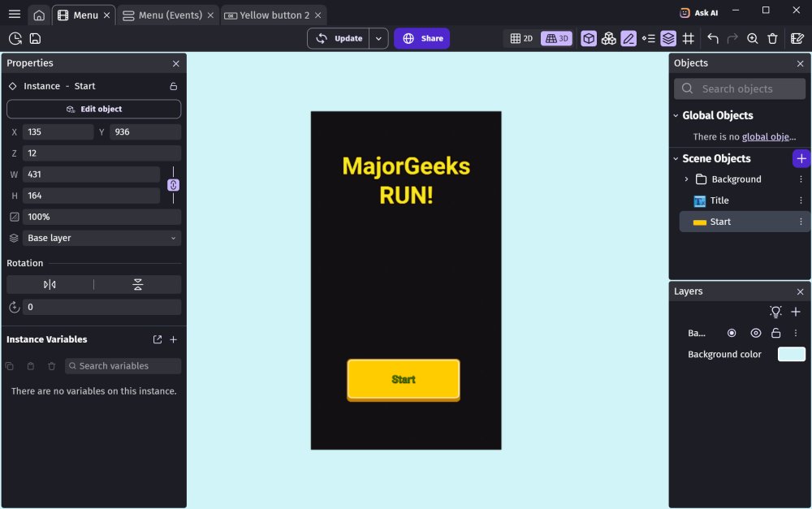Viewport: 812px width, 509px height.
Task: Click the Z order field showing 12
Action: 101,153
